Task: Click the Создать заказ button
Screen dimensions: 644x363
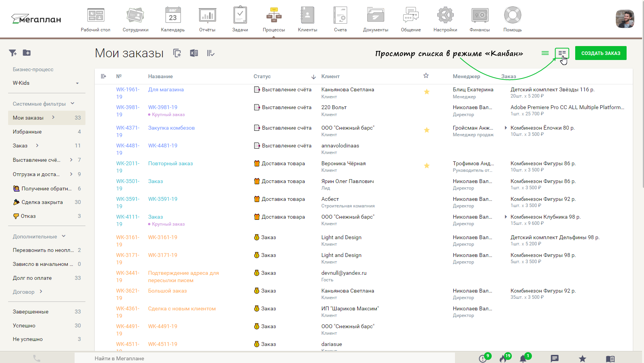Action: [600, 53]
